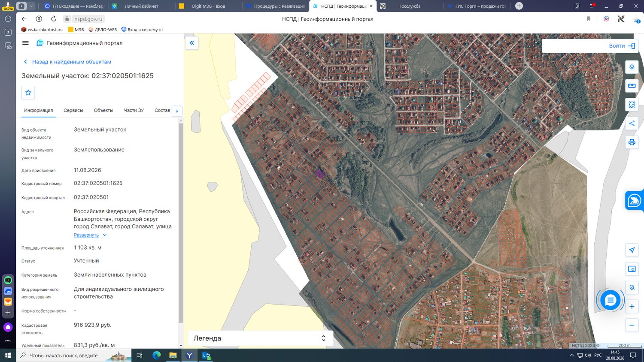Zoom out on the map
The image size is (644, 362).
tap(632, 326)
